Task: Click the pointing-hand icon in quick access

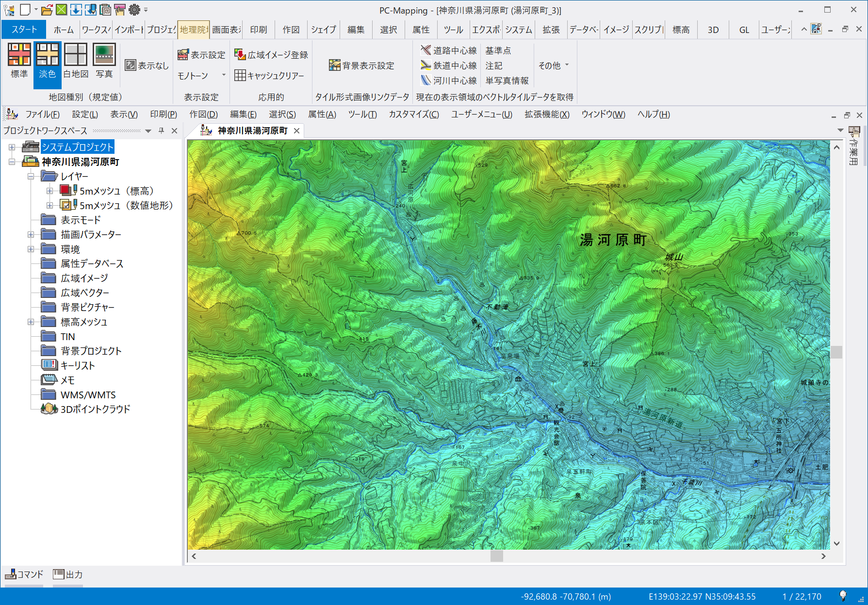Action: pos(119,9)
